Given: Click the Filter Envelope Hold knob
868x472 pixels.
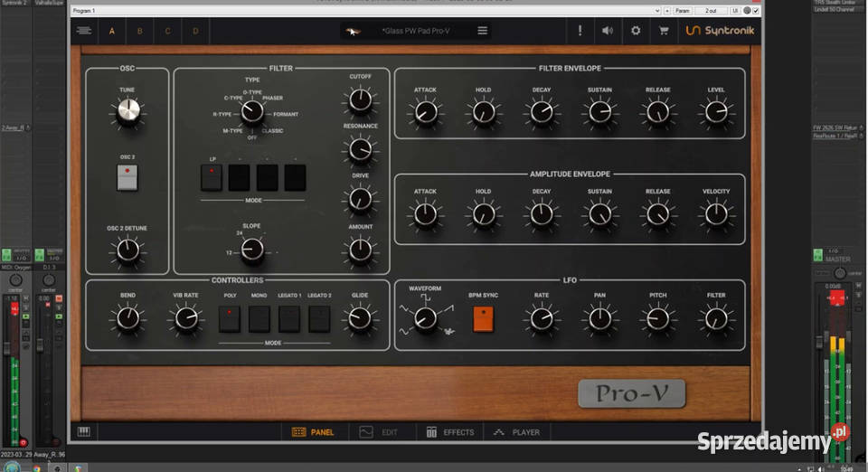Looking at the screenshot, I should coord(484,112).
